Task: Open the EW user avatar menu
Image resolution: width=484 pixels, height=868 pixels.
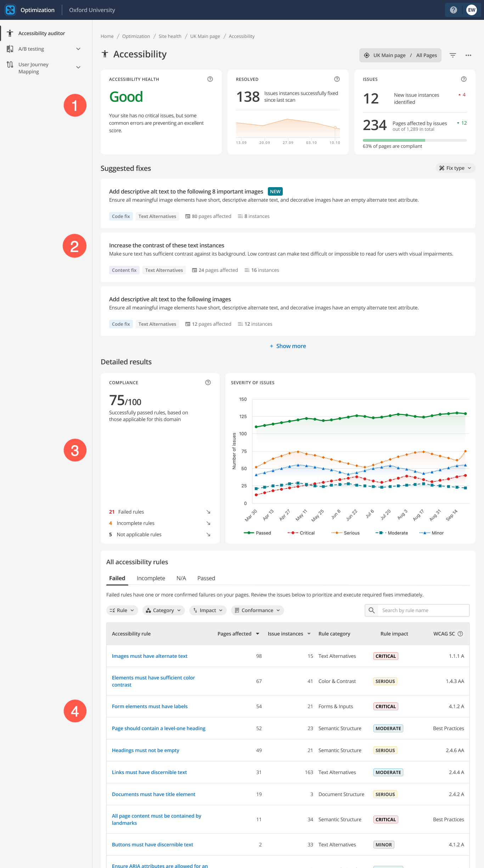Action: 472,10
